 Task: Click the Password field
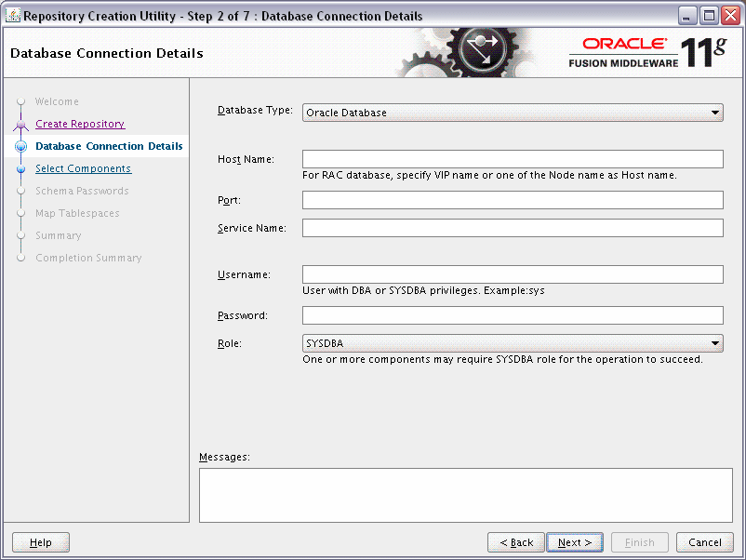tap(512, 314)
